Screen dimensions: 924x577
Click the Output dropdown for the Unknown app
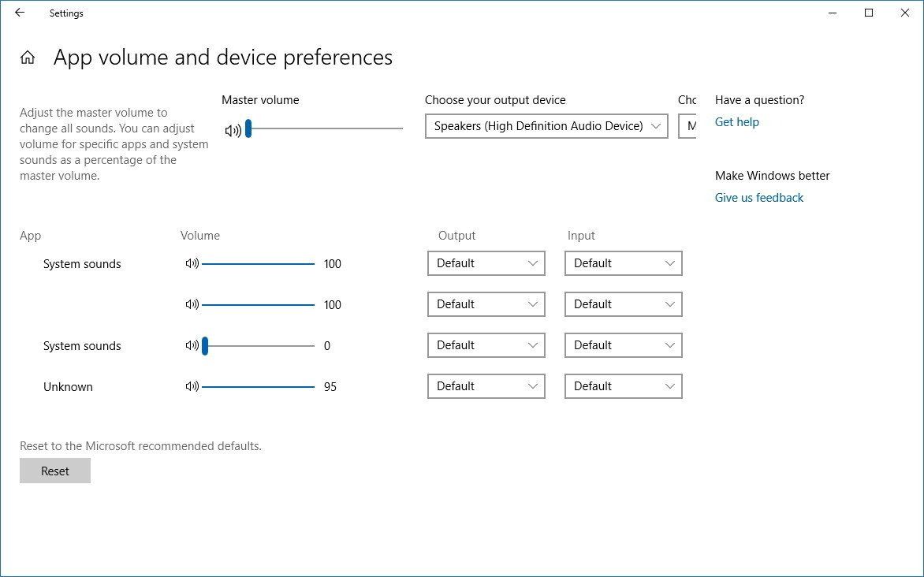coord(486,385)
